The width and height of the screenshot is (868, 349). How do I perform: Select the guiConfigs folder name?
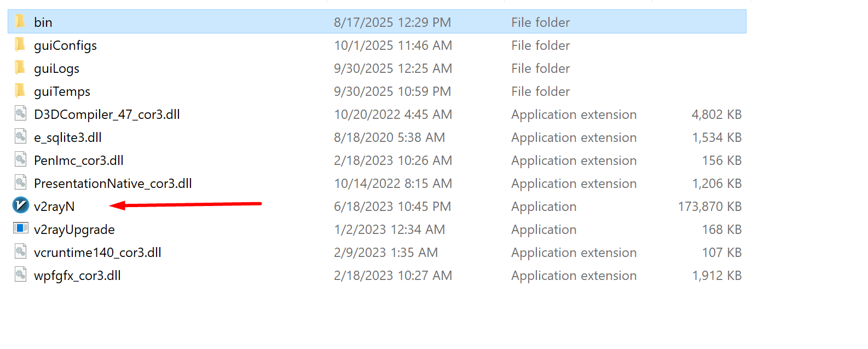tap(65, 45)
